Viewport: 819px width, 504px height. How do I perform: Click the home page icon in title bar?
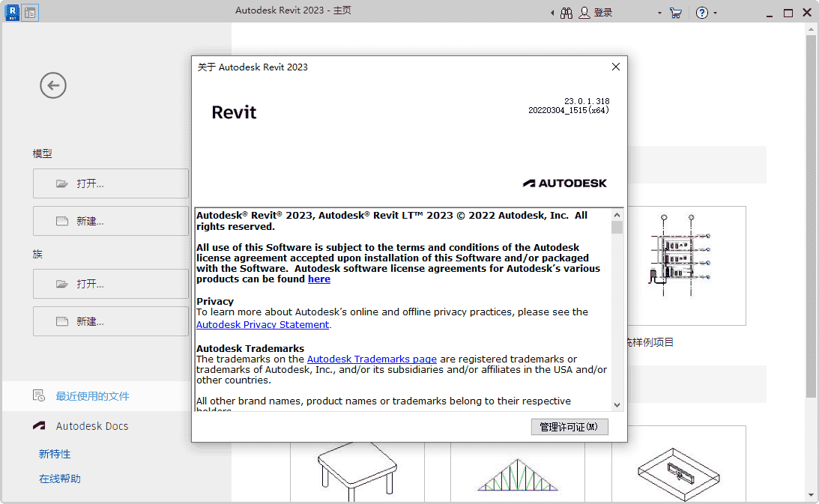pos(30,12)
